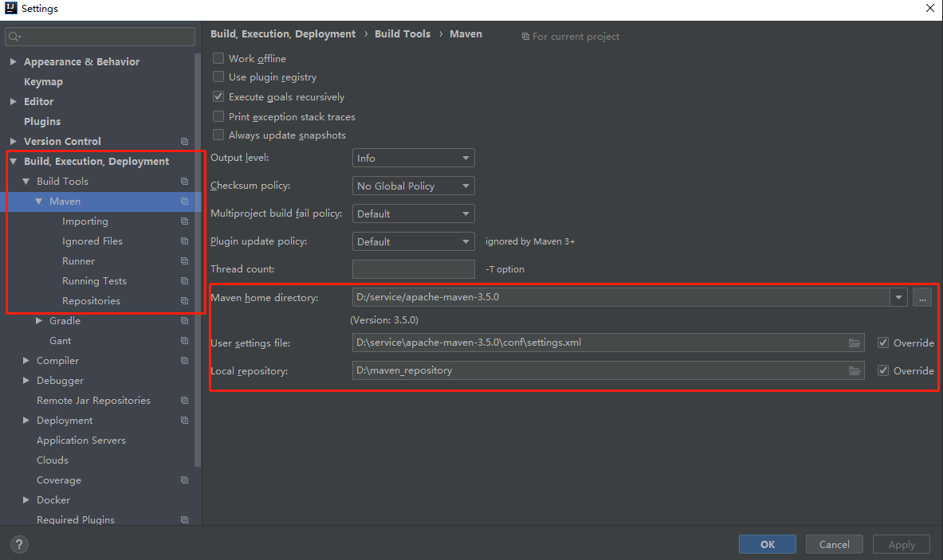Expand the Docker node
The width and height of the screenshot is (943, 560).
(26, 500)
